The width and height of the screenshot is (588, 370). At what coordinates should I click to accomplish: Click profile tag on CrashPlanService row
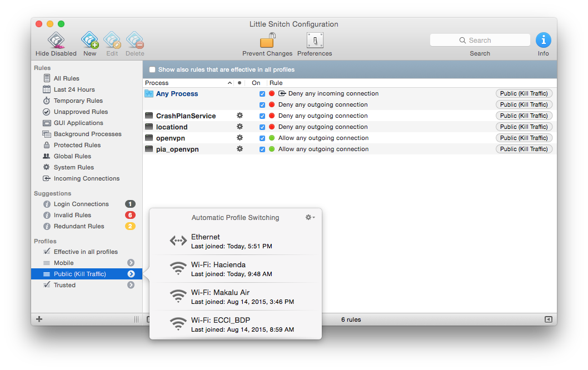coord(524,116)
